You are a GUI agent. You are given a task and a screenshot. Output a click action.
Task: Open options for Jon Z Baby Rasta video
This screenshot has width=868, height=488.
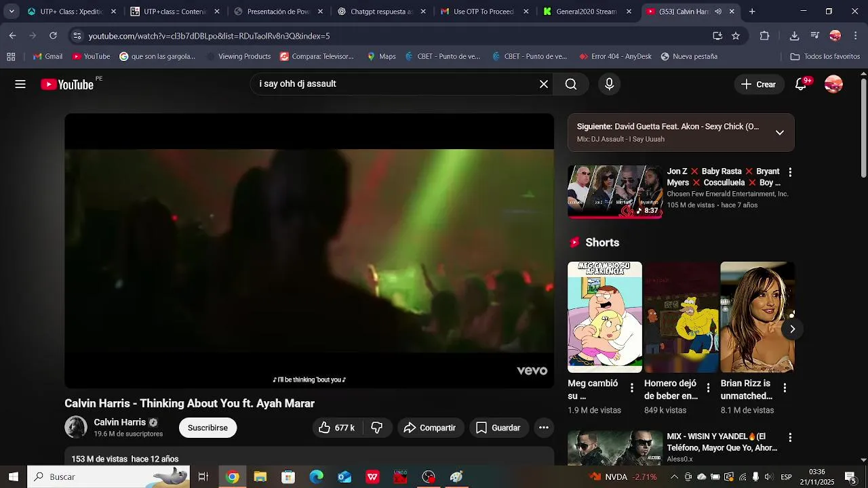coord(789,172)
